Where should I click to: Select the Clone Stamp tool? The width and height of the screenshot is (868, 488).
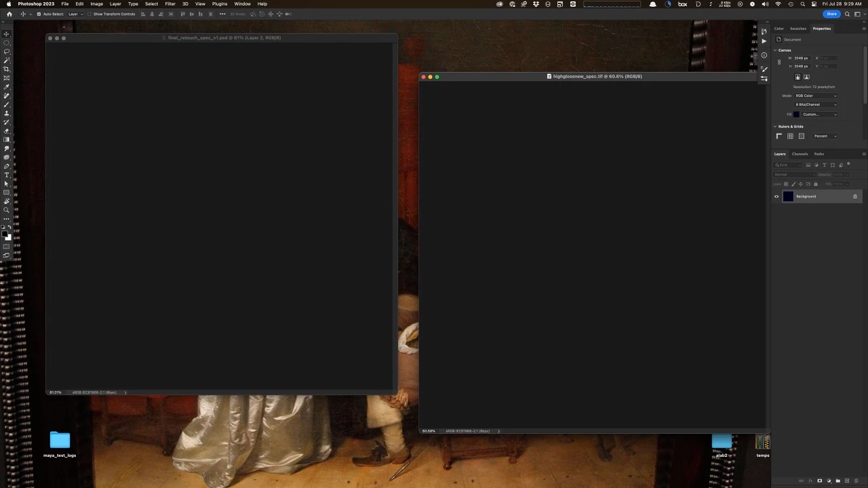(7, 113)
